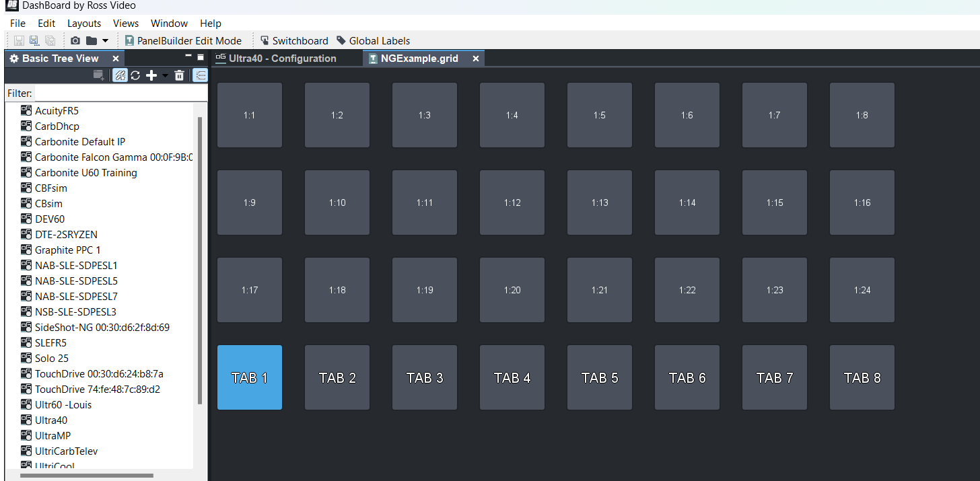
Task: Click the CBFsim device icon
Action: coord(26,188)
